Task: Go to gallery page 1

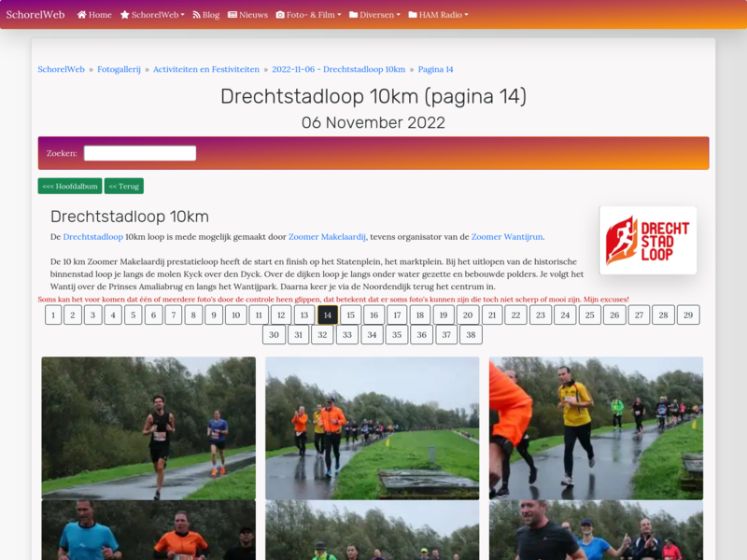Action: [x=53, y=315]
